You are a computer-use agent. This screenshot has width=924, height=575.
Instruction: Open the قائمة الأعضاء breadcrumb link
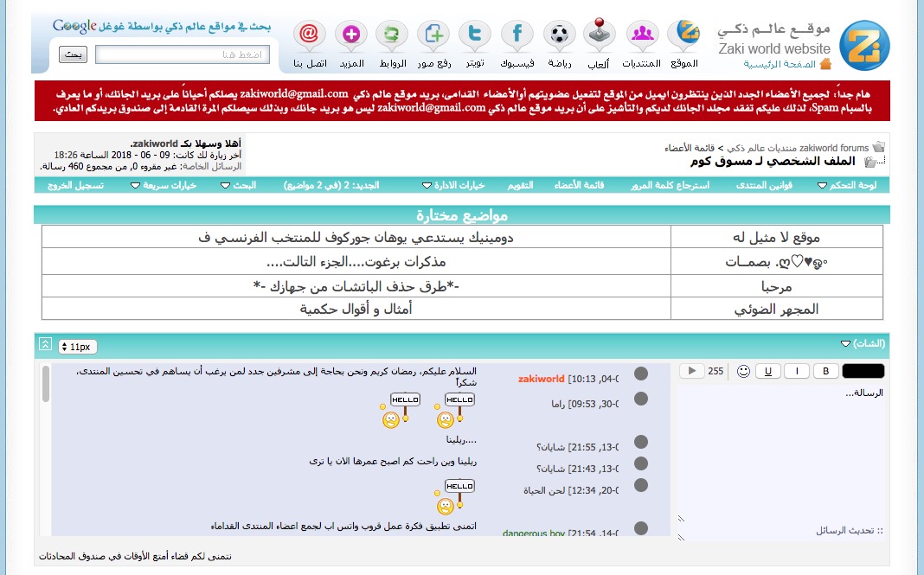[690, 148]
